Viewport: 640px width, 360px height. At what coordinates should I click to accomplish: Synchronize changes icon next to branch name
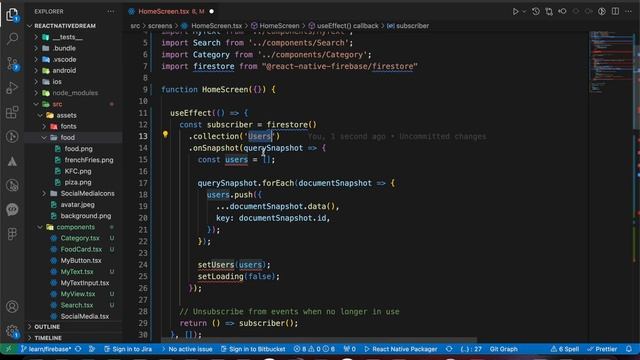pos(78,349)
